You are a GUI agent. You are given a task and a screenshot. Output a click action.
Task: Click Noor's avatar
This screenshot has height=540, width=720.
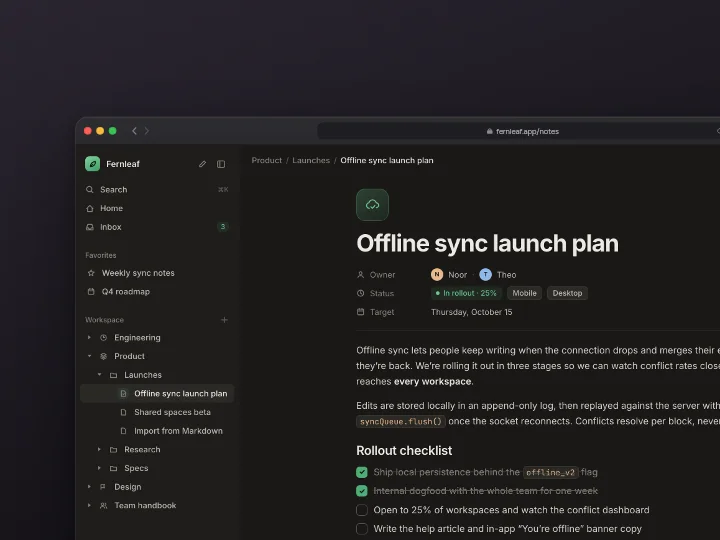(437, 275)
